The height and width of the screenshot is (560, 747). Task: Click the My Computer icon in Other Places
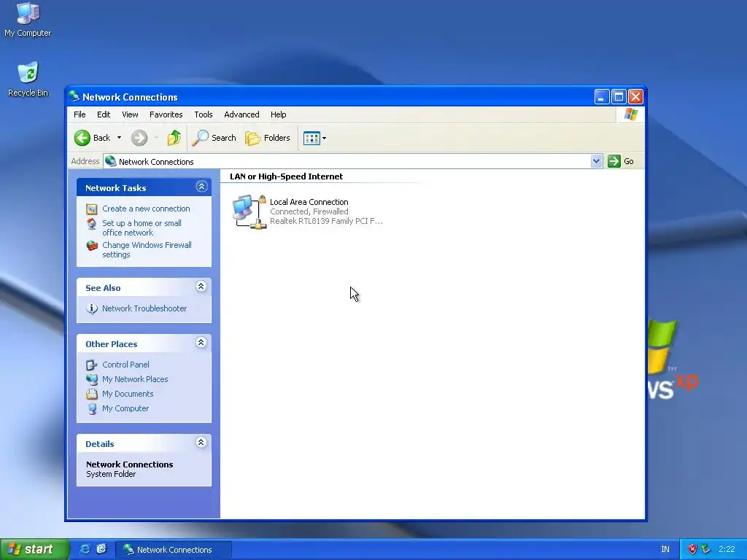coord(92,408)
